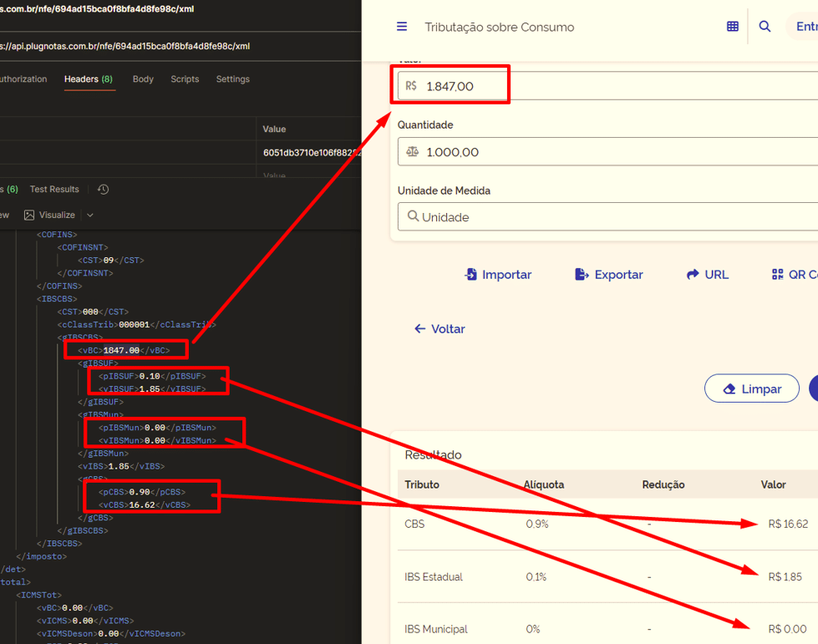Open the hamburger navigation menu

402,26
